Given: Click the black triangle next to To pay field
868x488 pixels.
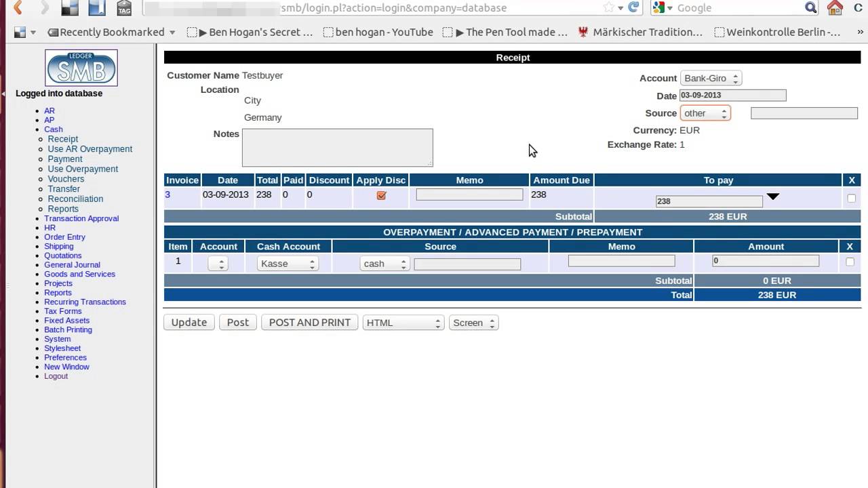Looking at the screenshot, I should coord(773,197).
